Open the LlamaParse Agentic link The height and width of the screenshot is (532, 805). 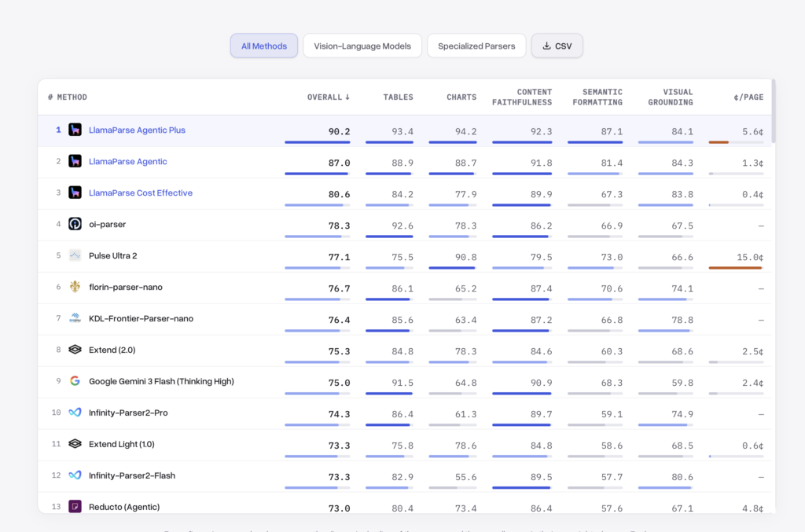pos(128,162)
